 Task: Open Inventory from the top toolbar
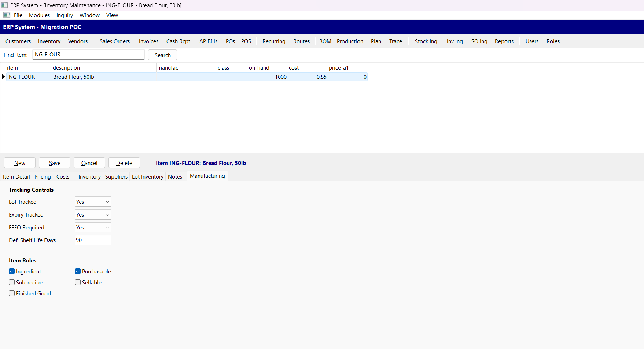[49, 41]
